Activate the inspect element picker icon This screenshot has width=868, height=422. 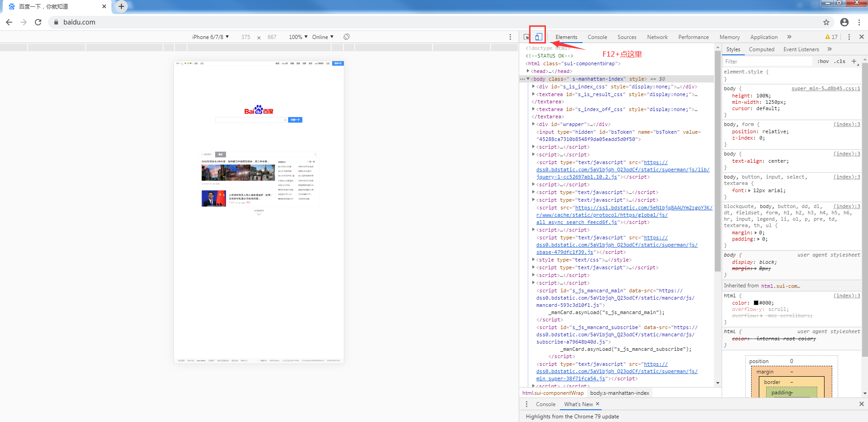[526, 37]
